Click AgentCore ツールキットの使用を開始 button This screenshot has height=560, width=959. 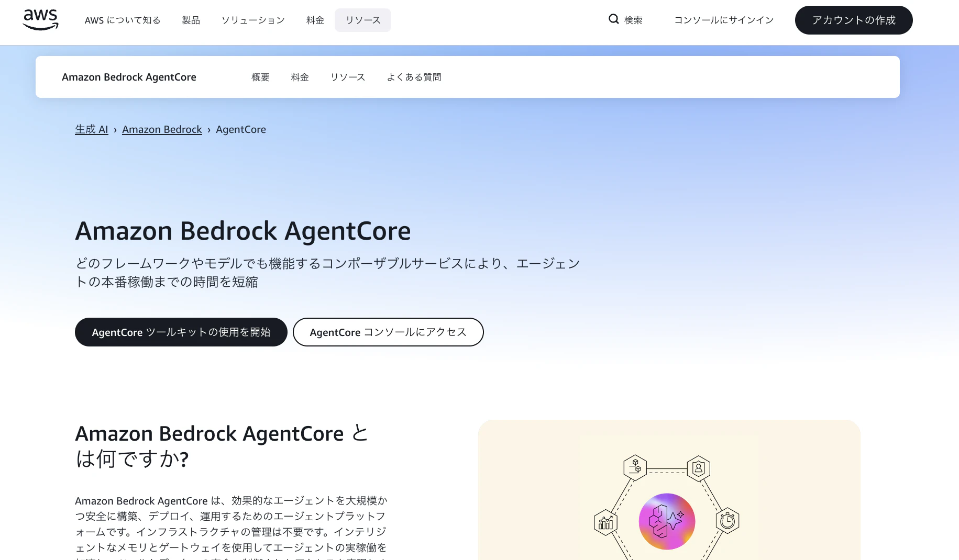tap(181, 332)
